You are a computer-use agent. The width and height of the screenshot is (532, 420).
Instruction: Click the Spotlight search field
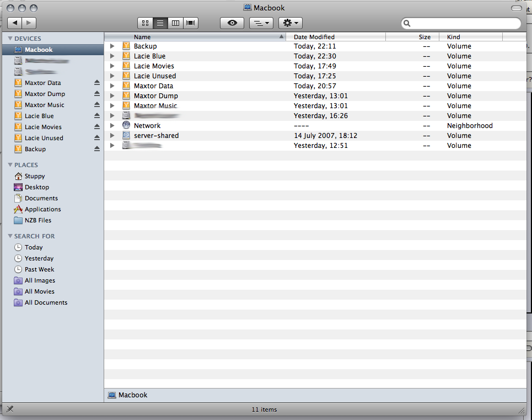[x=461, y=23]
